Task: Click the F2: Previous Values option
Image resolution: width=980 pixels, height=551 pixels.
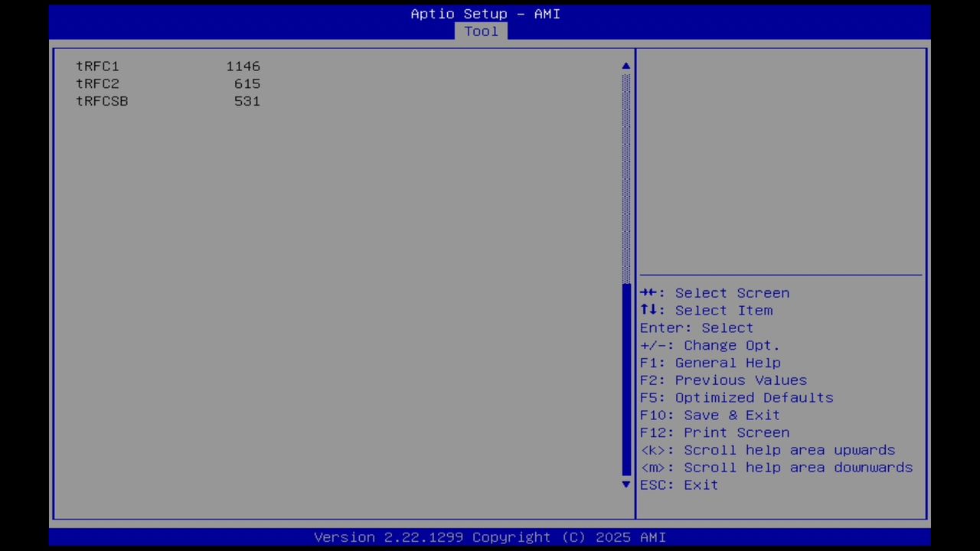Action: 723,380
